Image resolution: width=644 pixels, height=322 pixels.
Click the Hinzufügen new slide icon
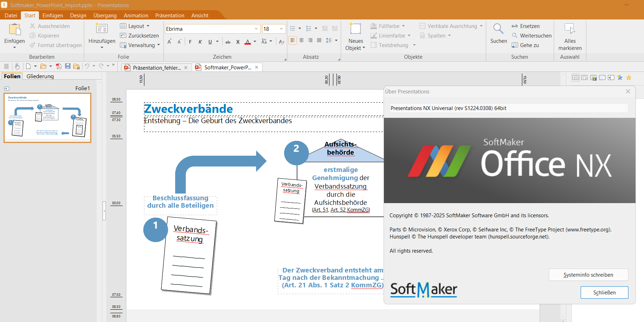(x=102, y=29)
